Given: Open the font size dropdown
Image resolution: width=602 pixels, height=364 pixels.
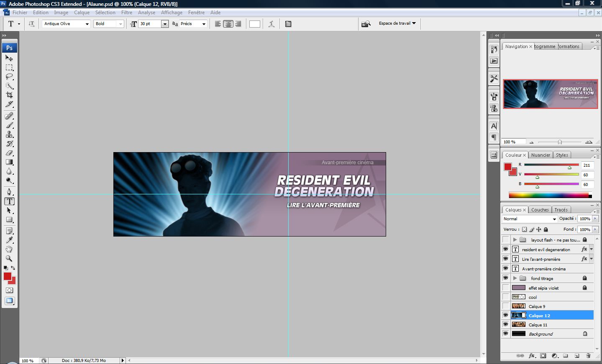Looking at the screenshot, I should click(165, 24).
